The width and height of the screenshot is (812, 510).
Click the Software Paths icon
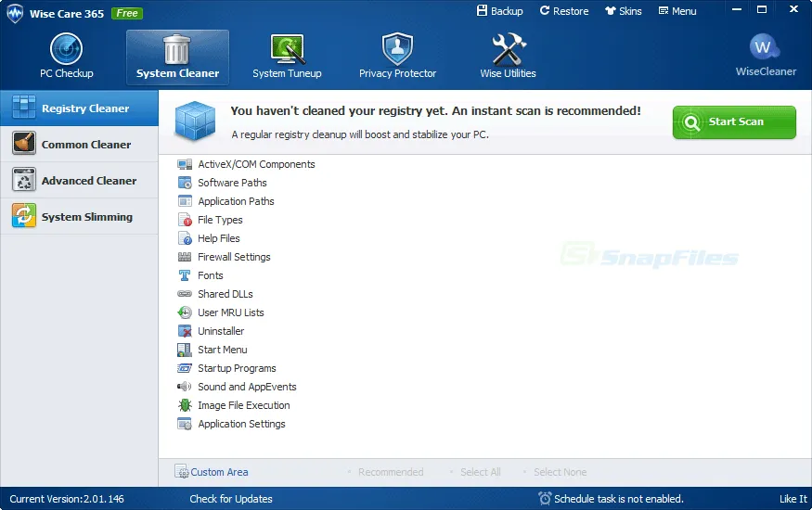(185, 183)
